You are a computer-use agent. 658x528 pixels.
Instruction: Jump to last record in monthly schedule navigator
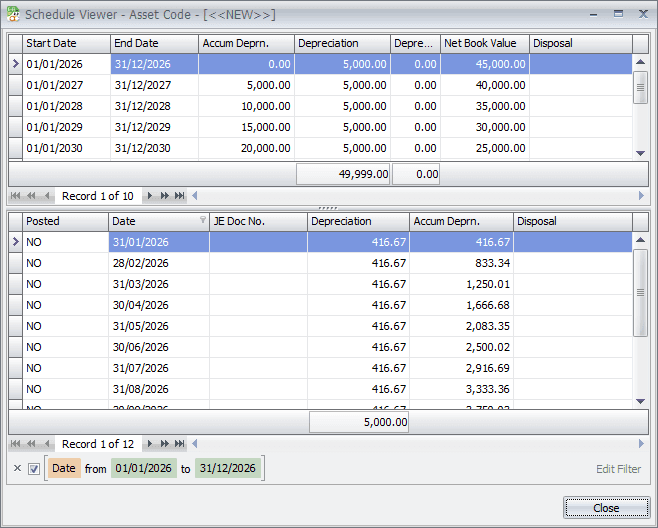coord(180,444)
